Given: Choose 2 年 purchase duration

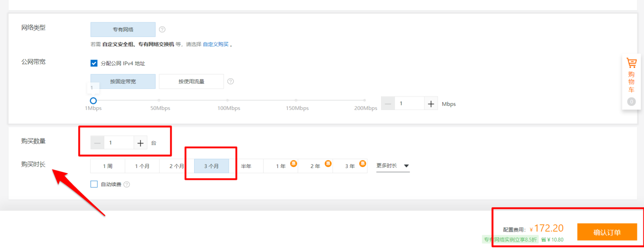Looking at the screenshot, I should (x=316, y=166).
